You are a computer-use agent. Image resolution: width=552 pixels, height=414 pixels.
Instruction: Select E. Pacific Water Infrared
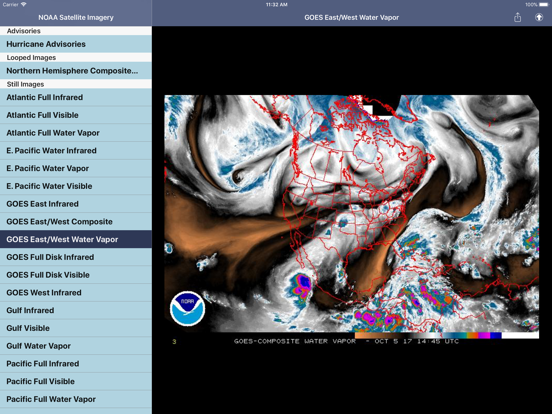[x=76, y=151]
